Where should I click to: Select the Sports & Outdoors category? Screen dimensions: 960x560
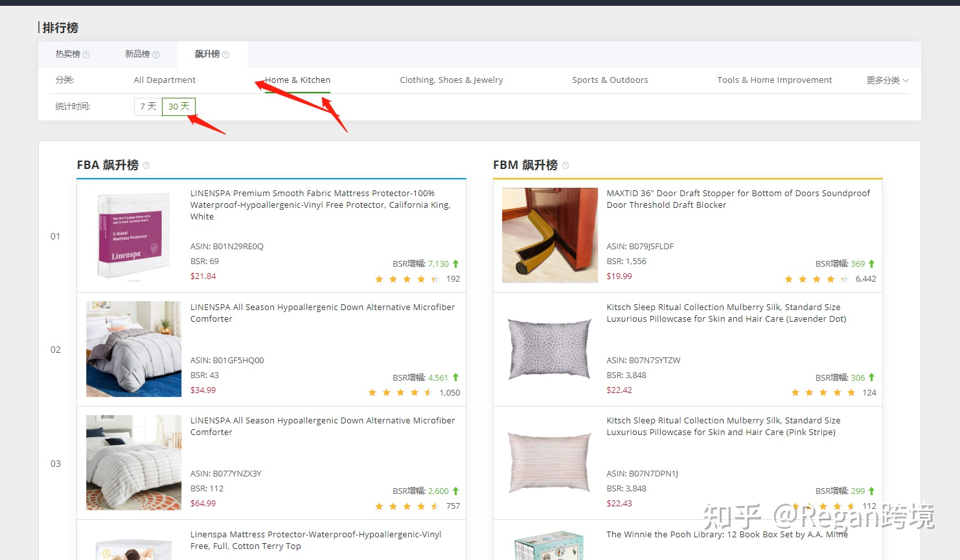610,80
